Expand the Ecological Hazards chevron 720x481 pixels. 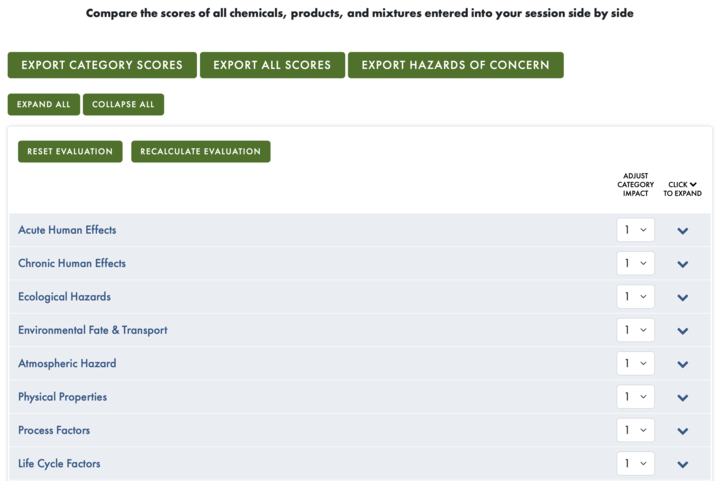pos(682,298)
